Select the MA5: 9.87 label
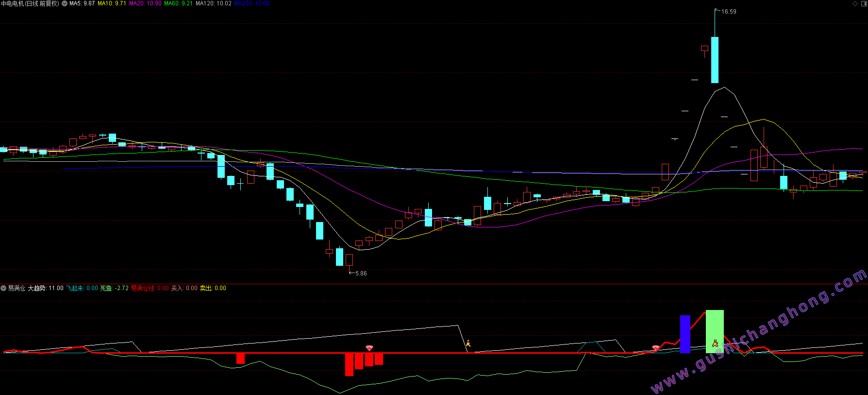The height and width of the screenshot is (395, 868). pos(82,3)
